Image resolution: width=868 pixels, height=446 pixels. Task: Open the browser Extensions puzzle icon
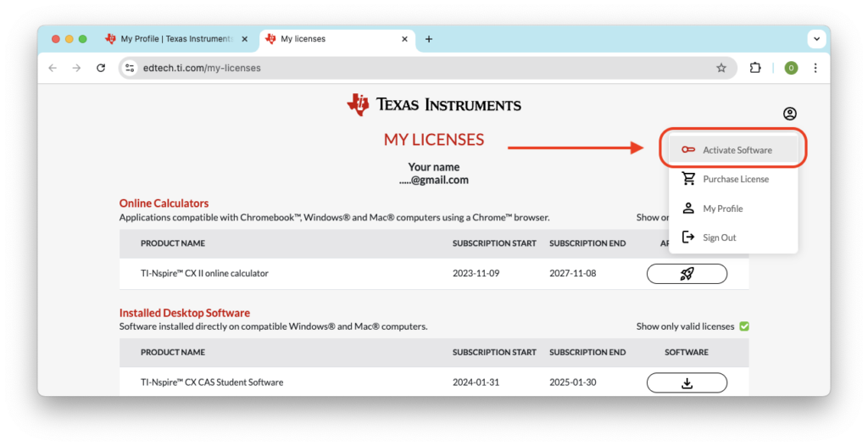(755, 68)
